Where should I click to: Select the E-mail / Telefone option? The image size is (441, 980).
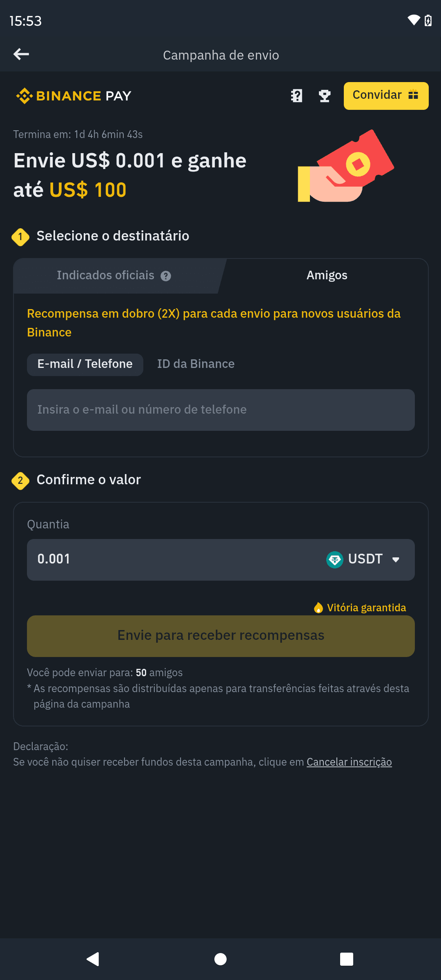tap(85, 364)
